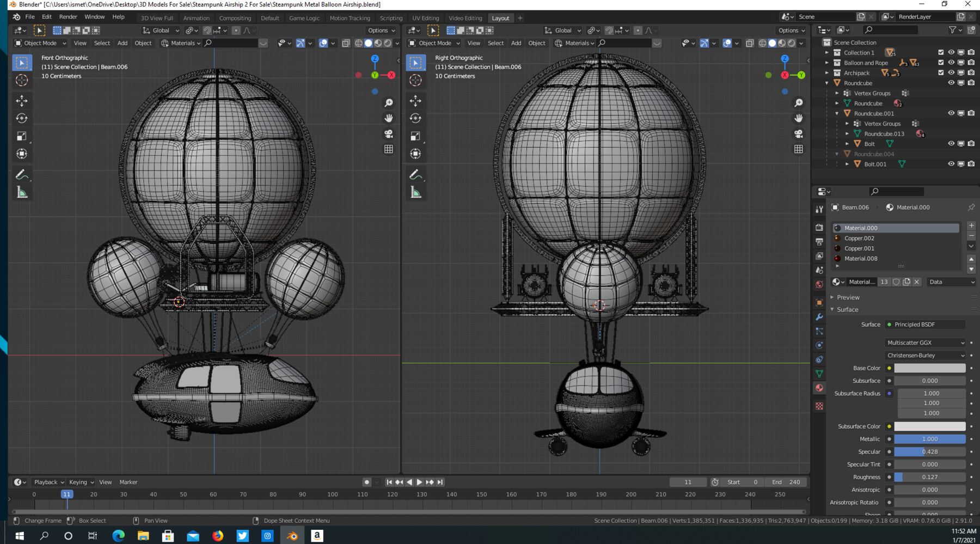The image size is (980, 544).
Task: Open the Render Properties tab
Action: [x=819, y=228]
